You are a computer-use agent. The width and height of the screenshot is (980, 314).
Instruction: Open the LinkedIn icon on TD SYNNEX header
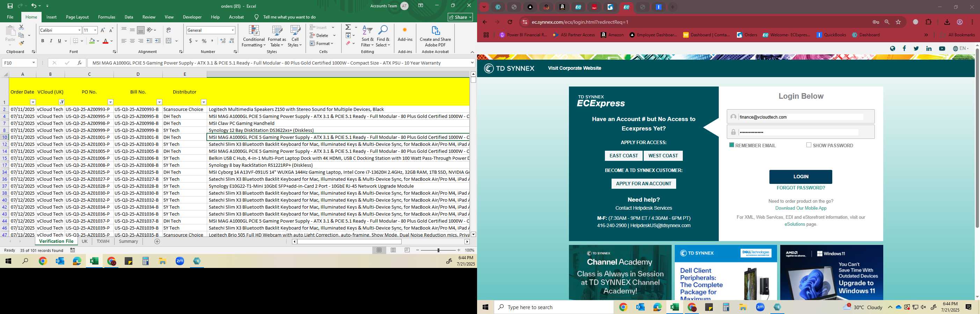[x=929, y=48]
